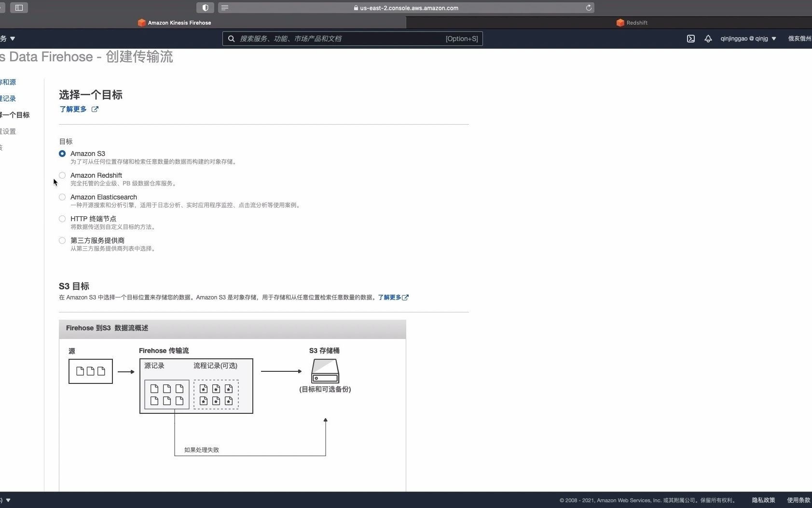Click the 第三方服务提供商 option label
The width and height of the screenshot is (812, 508).
click(x=97, y=240)
